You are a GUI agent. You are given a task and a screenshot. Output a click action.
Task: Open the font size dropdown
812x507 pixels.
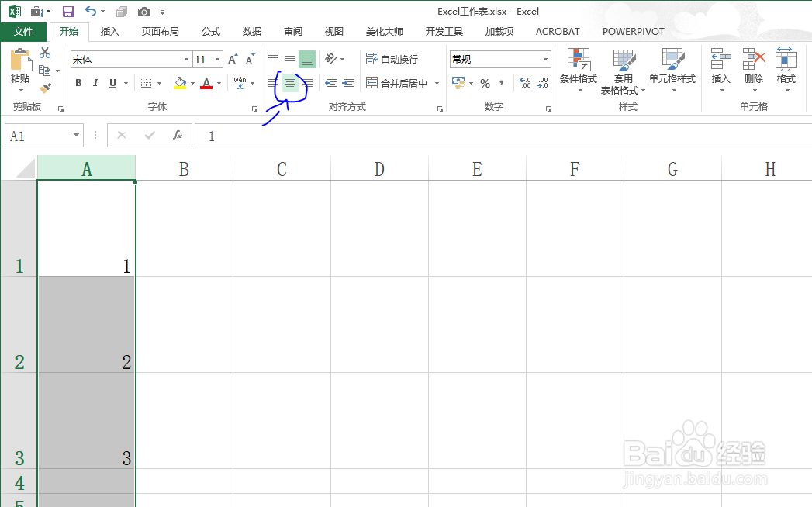click(218, 58)
